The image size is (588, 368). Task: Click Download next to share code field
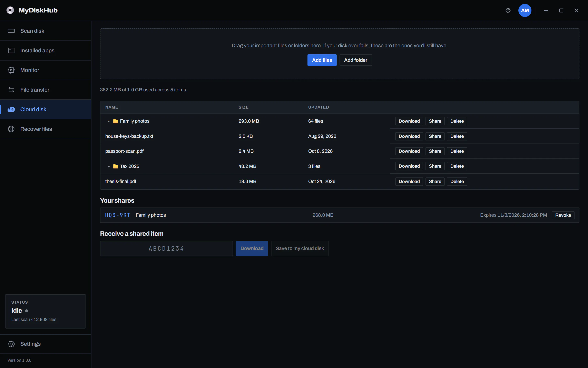[252, 248]
